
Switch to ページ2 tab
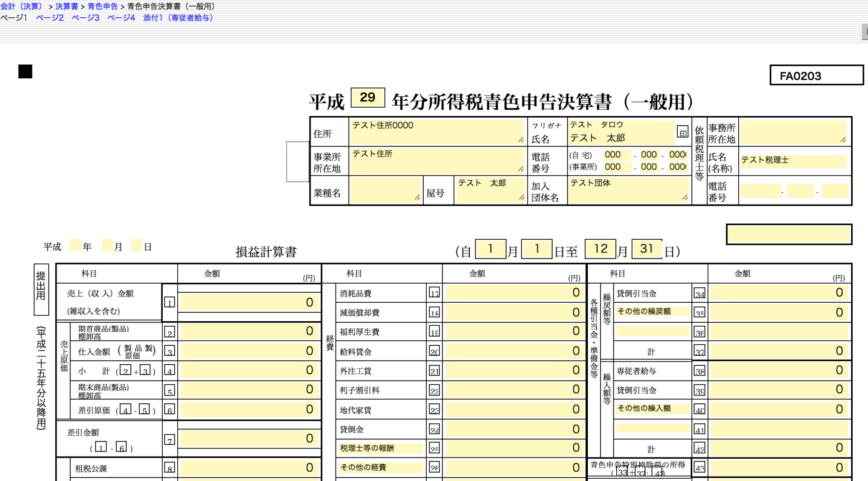pyautogui.click(x=50, y=18)
